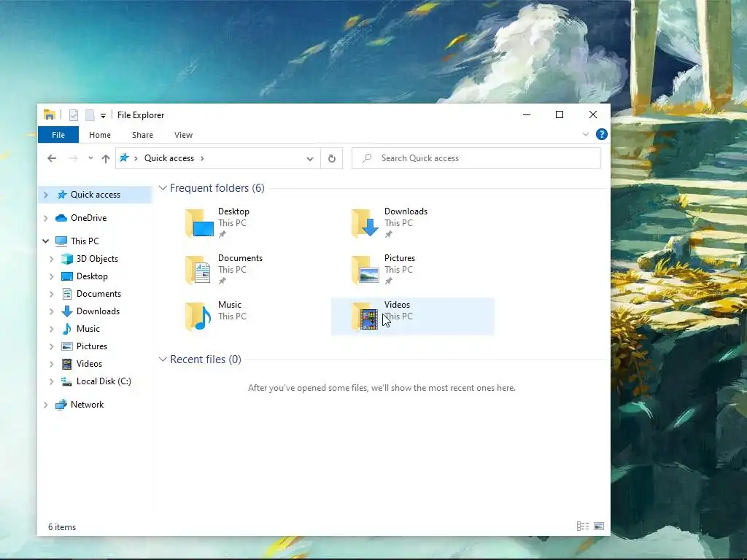This screenshot has width=747, height=560.
Task: Collapse the This PC tree node
Action: 46,241
